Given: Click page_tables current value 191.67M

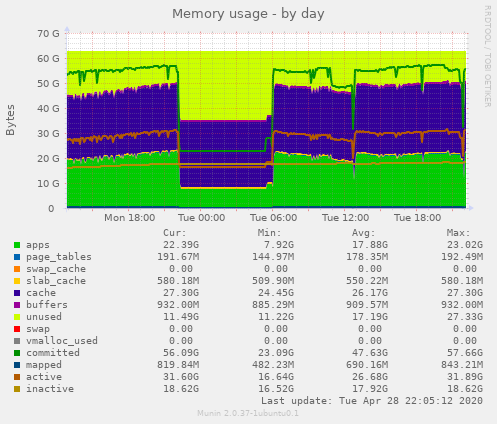Looking at the screenshot, I should click(178, 257).
